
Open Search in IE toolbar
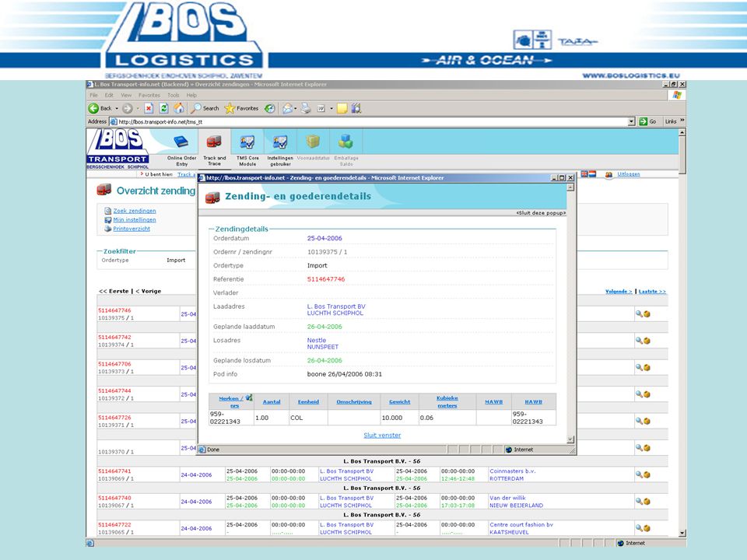point(205,109)
